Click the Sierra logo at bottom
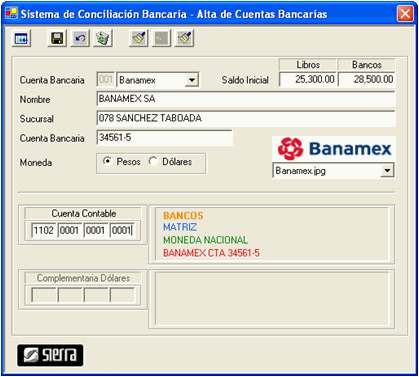The width and height of the screenshot is (419, 377). [x=50, y=355]
